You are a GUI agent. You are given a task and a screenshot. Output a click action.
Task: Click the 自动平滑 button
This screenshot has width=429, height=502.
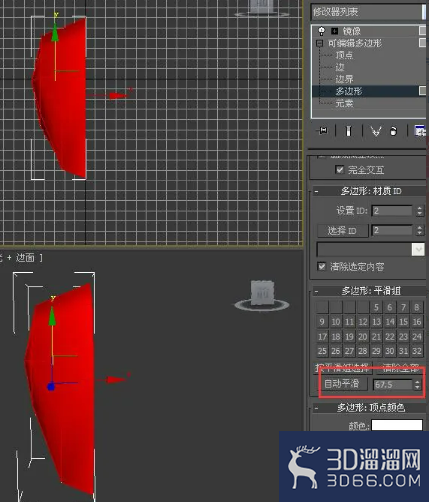click(x=342, y=384)
